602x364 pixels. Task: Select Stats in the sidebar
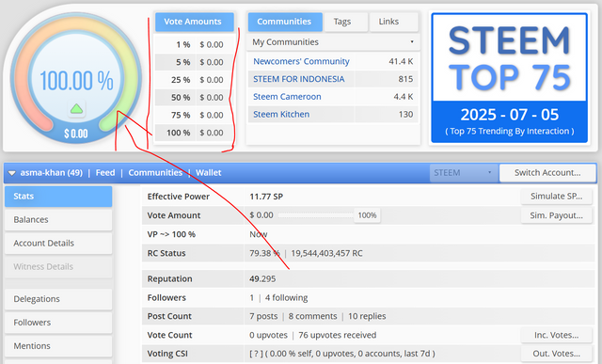[x=58, y=197]
